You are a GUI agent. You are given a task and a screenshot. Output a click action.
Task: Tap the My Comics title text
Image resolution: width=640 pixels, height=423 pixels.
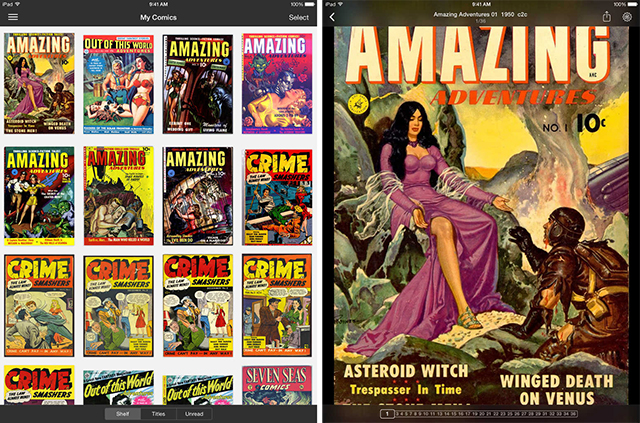click(x=158, y=17)
